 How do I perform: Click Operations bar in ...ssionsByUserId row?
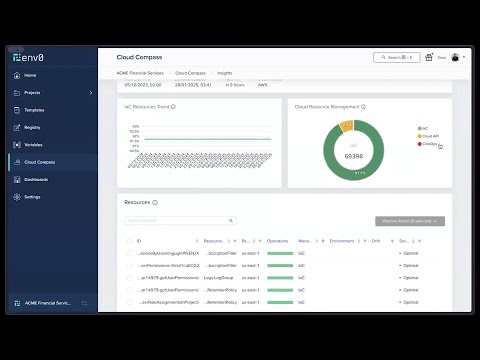(x=280, y=253)
